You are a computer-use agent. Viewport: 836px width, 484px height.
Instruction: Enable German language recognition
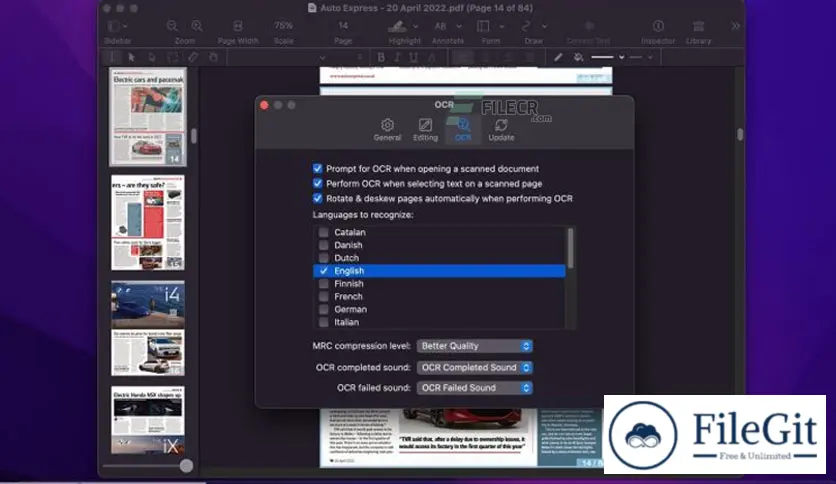[323, 309]
